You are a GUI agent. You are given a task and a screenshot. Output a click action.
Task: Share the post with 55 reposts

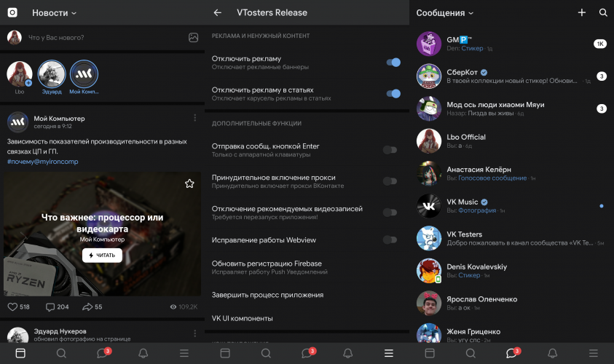pyautogui.click(x=93, y=307)
